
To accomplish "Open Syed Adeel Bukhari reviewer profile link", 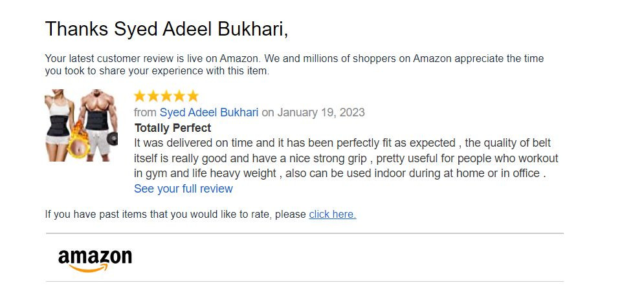I will click(208, 112).
